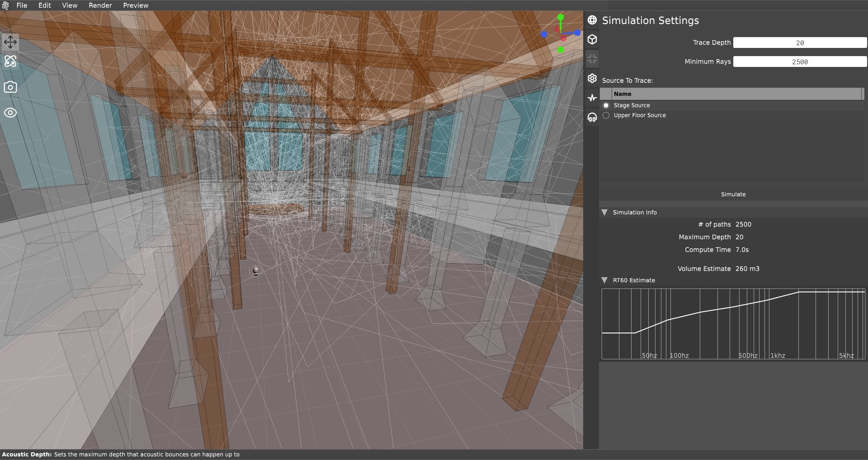Select the Stage Source radio button

(x=606, y=105)
